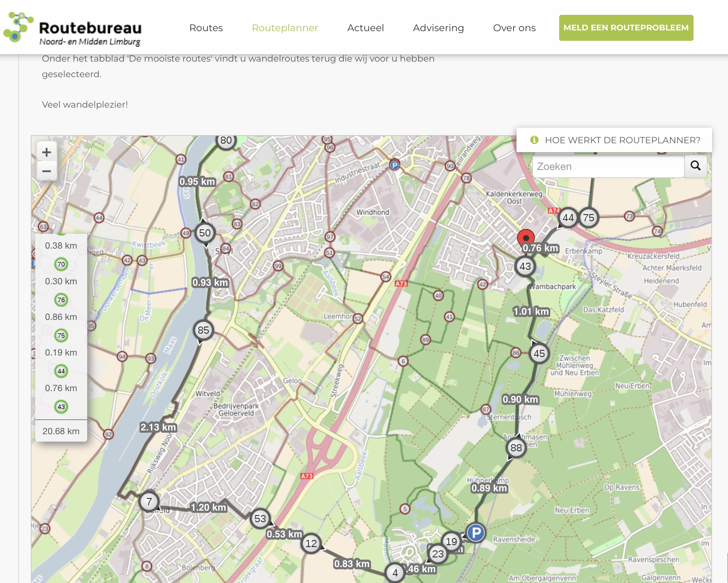Select junction node 53 on map

[260, 518]
